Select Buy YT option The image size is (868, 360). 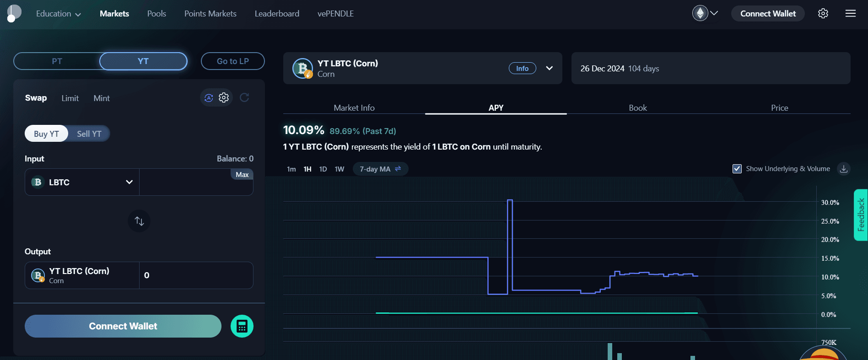46,134
